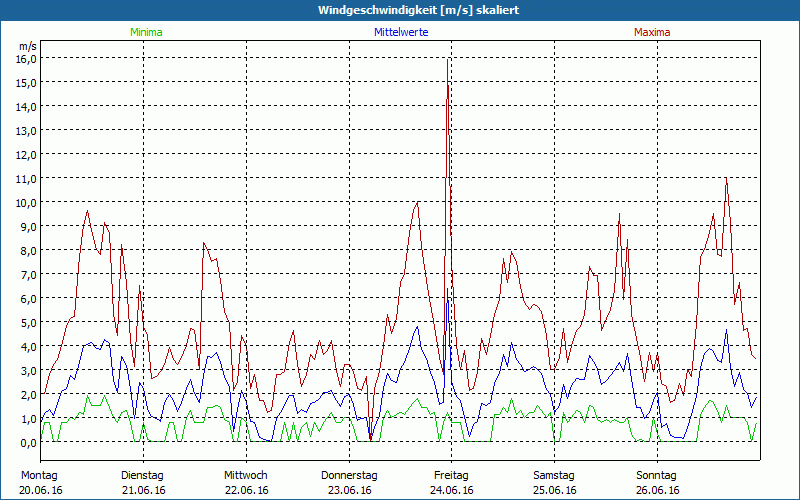The height and width of the screenshot is (500, 800).
Task: Click the Montag day label
Action: coord(39,476)
